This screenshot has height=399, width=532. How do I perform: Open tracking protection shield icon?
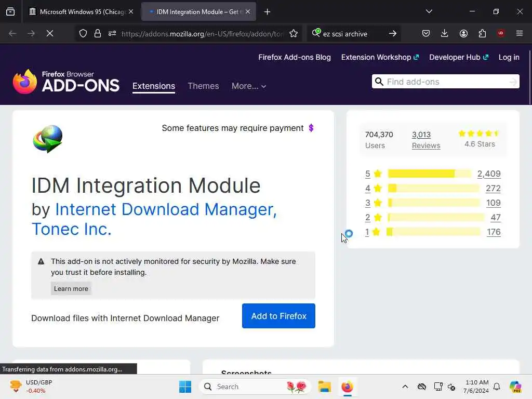click(83, 33)
